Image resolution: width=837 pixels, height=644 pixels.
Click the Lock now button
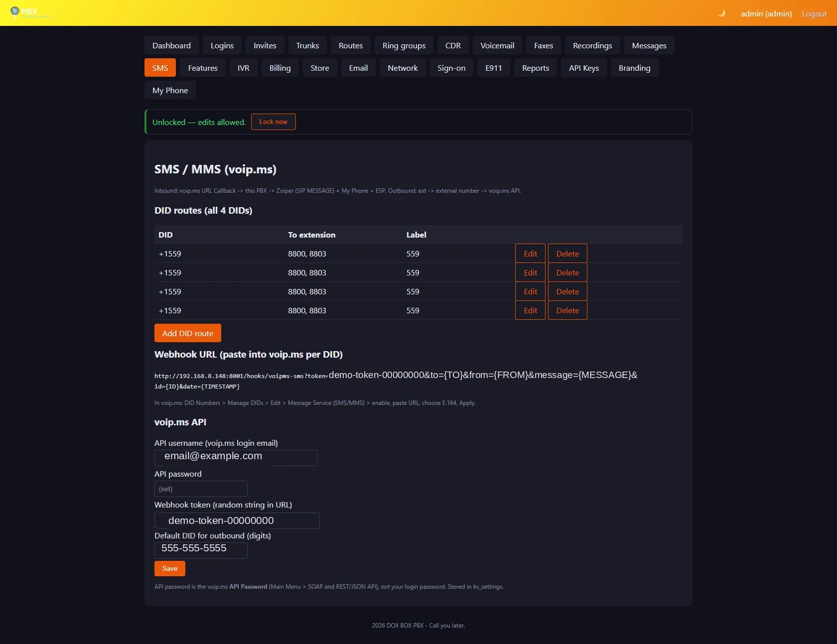point(274,122)
